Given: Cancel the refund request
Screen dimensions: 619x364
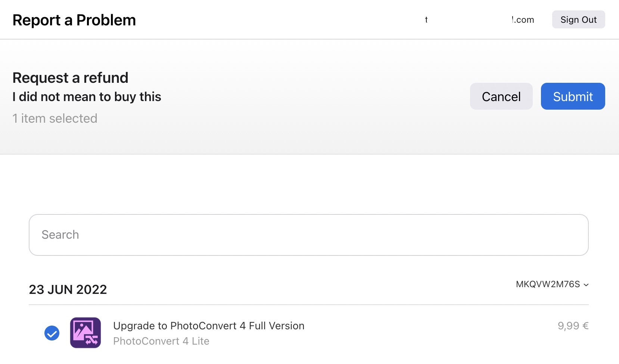Looking at the screenshot, I should click(x=501, y=96).
